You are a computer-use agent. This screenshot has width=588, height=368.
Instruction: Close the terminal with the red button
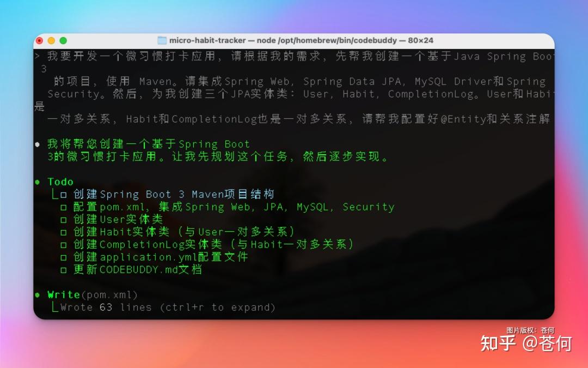(x=39, y=40)
